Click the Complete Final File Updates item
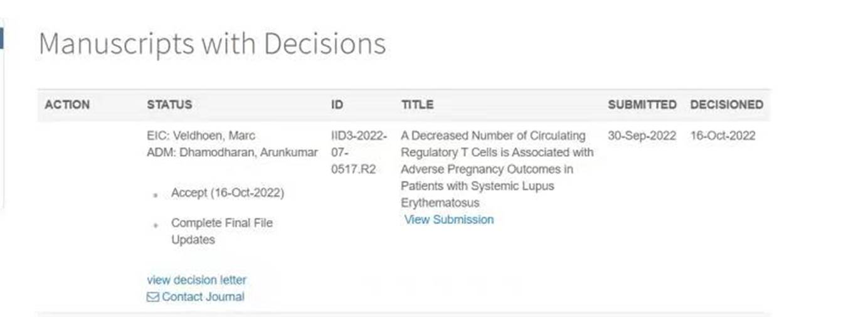868x317 pixels. click(x=222, y=232)
